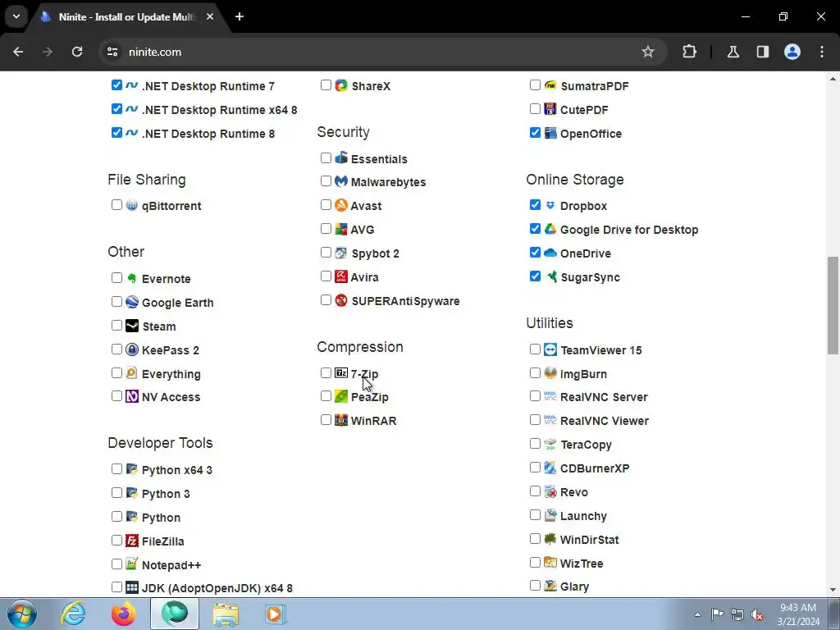Click the Steam icon
The width and height of the screenshot is (840, 630).
point(132,326)
